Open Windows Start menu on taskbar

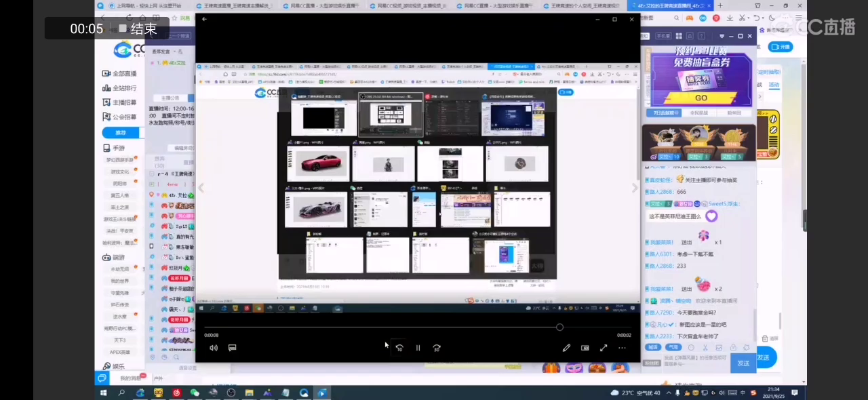[x=104, y=393]
